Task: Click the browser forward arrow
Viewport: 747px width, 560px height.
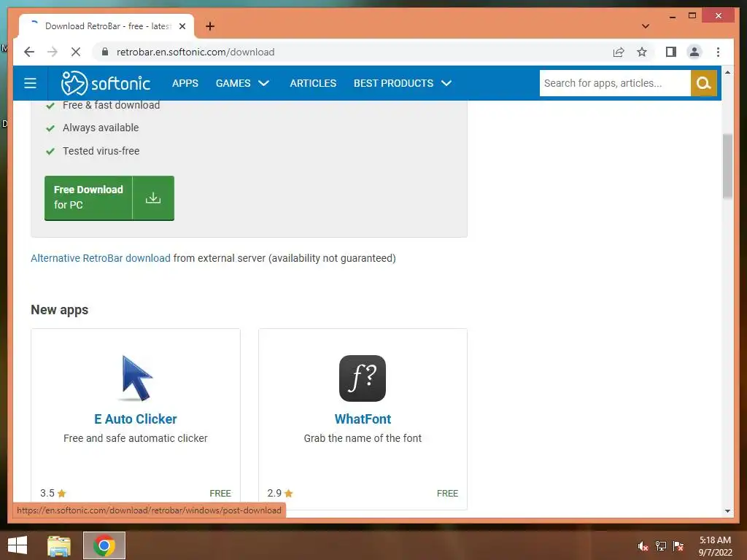Action: 53,52
